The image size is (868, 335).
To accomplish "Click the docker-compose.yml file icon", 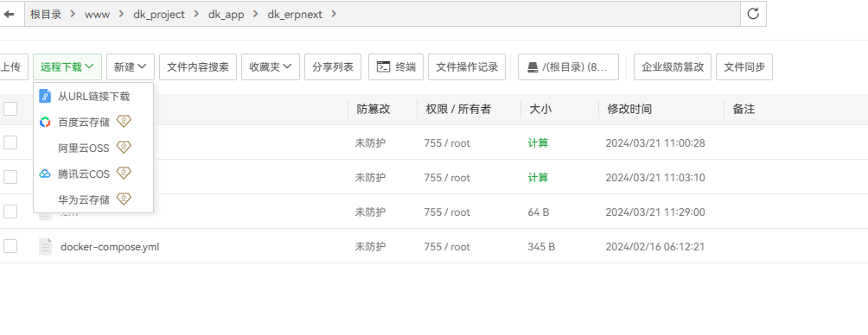I will click(x=46, y=247).
